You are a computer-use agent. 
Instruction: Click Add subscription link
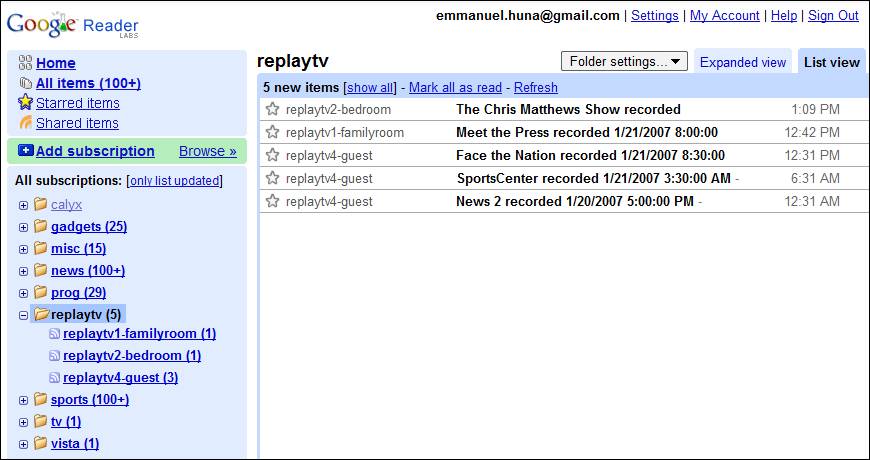(x=95, y=151)
